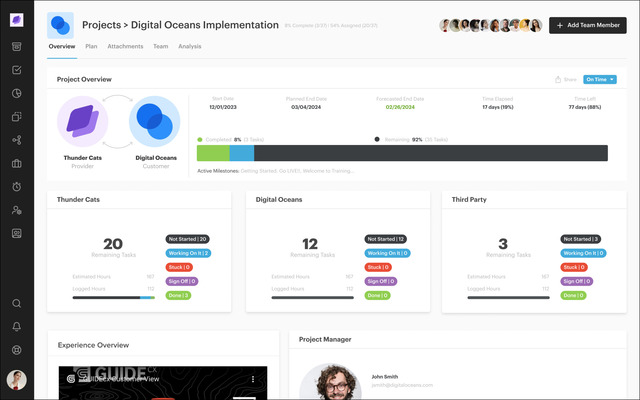
Task: Open the briefcase icon in sidebar
Action: click(17, 163)
